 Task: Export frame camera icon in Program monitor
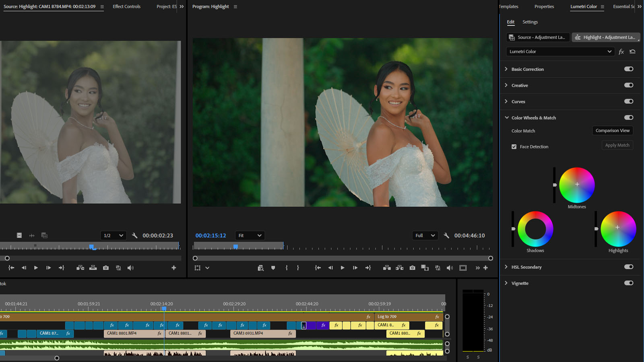point(413,268)
